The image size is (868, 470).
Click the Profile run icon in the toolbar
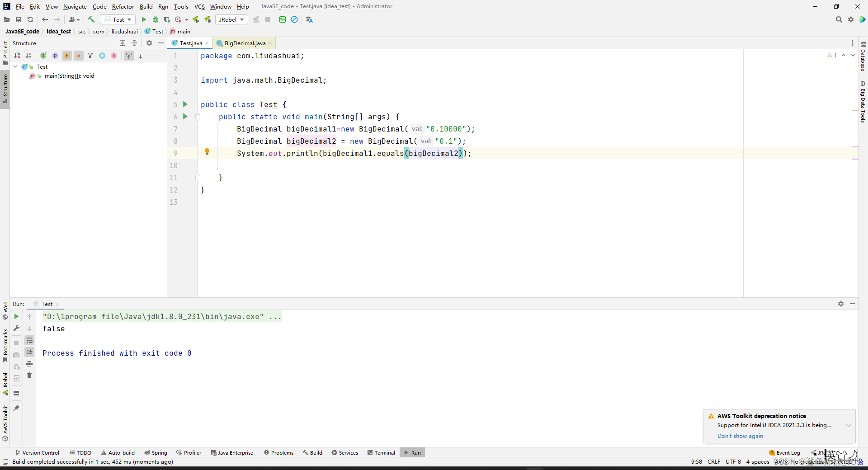pos(178,19)
